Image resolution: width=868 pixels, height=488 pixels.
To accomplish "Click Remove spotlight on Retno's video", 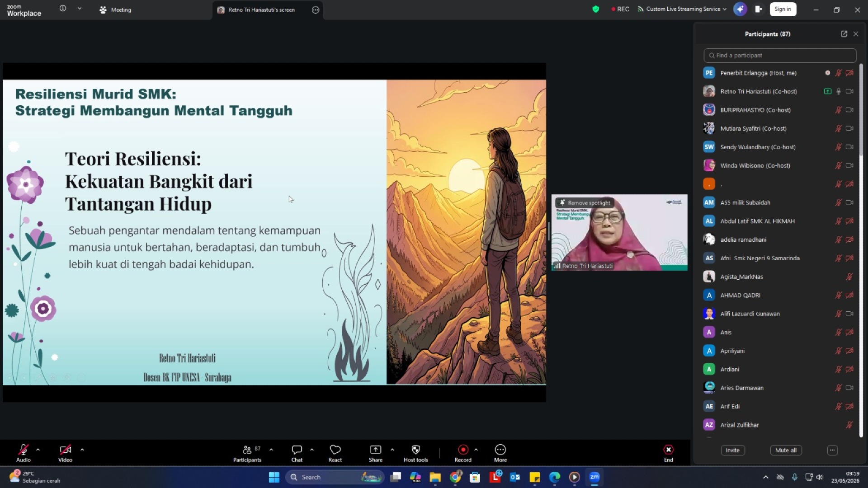I will click(x=585, y=203).
